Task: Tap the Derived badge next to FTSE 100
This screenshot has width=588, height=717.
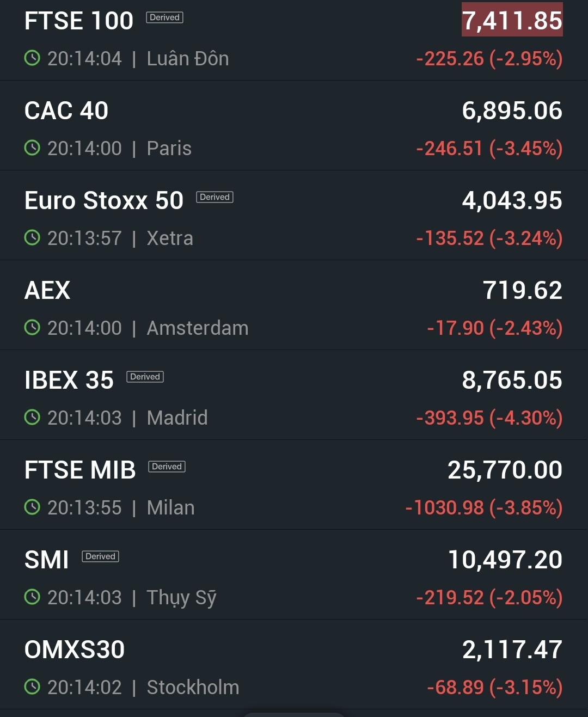Action: tap(164, 17)
